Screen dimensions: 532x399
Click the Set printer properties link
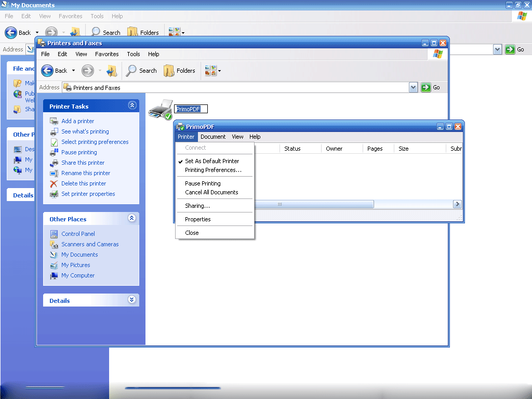point(88,194)
